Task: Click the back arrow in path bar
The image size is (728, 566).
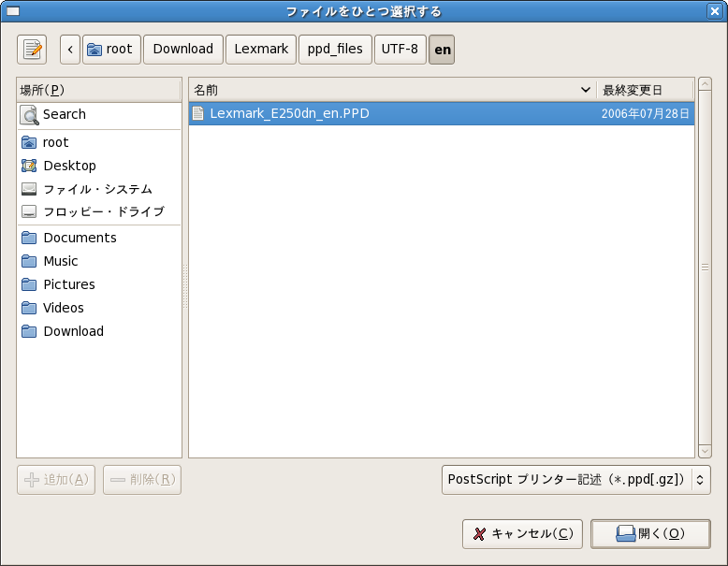Action: click(x=70, y=50)
